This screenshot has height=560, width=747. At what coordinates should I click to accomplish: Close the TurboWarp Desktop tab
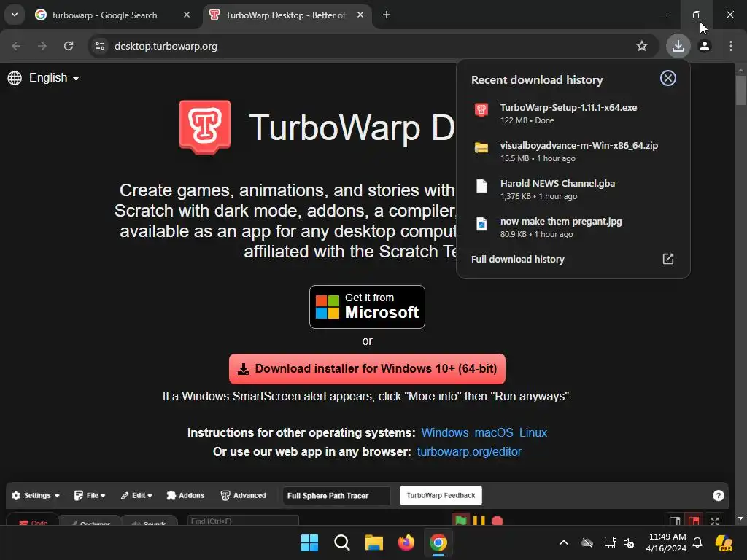[360, 15]
